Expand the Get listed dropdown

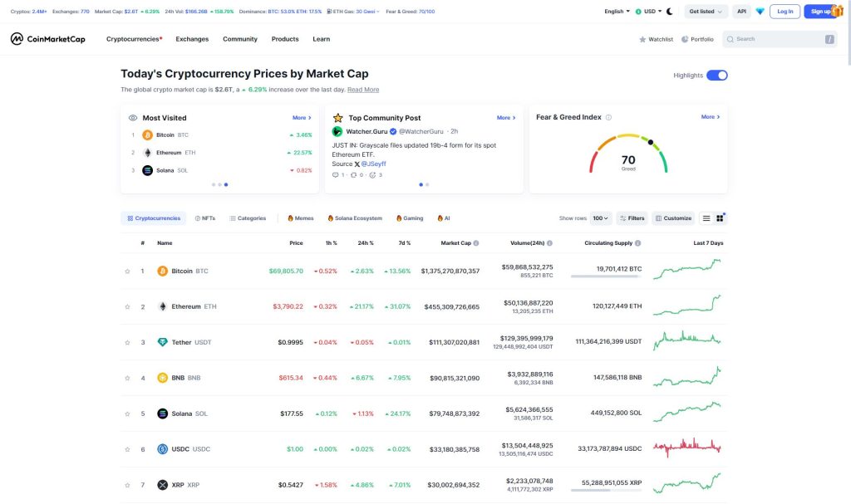[x=706, y=12]
